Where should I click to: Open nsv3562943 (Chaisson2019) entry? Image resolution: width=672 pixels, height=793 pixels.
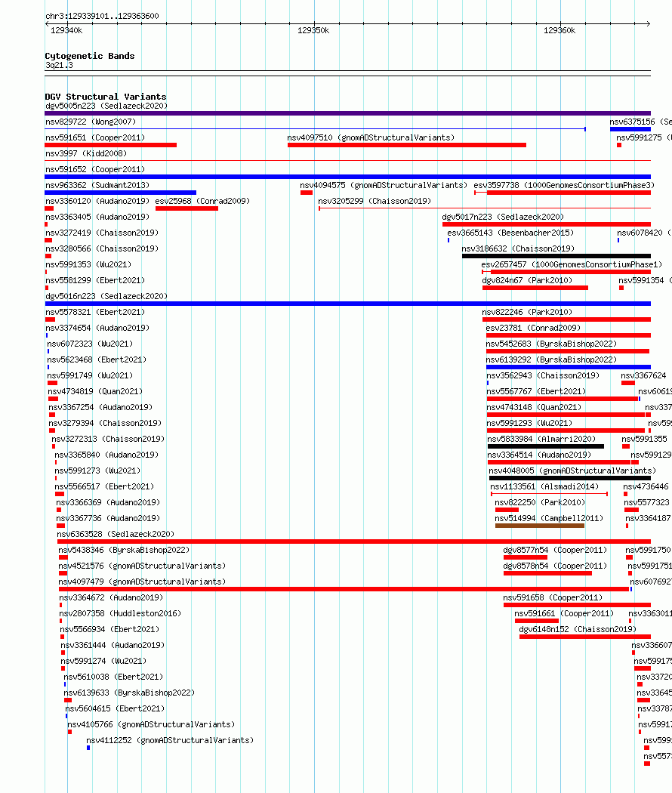click(543, 375)
